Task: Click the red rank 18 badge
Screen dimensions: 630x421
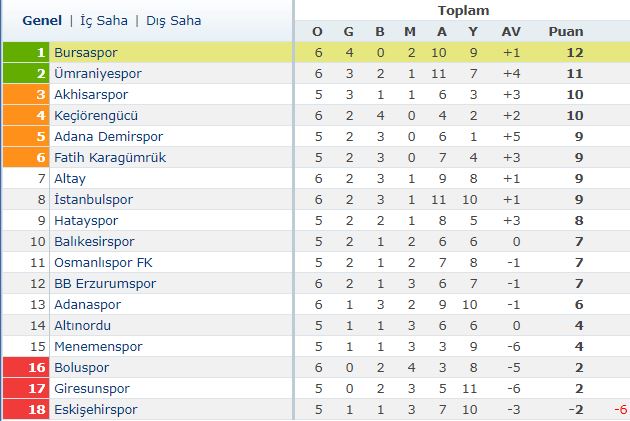Action: click(x=26, y=409)
